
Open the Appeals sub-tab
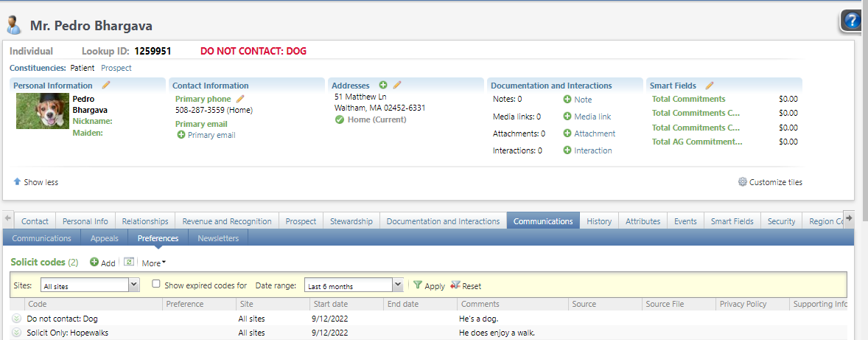coord(104,238)
